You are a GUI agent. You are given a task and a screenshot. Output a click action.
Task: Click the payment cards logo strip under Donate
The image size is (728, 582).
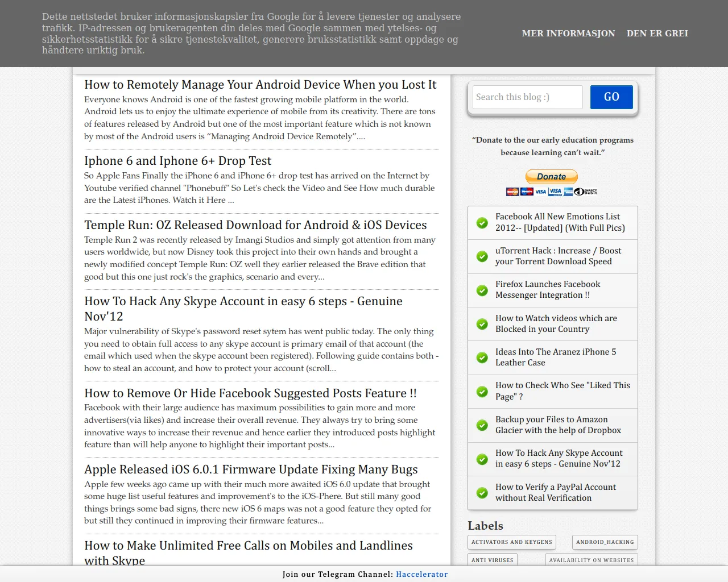pyautogui.click(x=552, y=192)
